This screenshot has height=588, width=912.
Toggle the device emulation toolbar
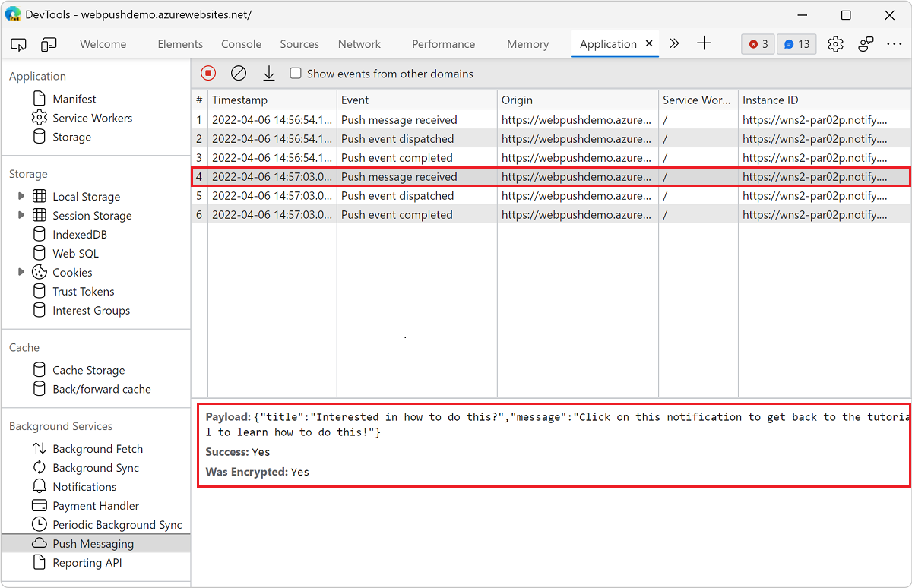tap(49, 44)
